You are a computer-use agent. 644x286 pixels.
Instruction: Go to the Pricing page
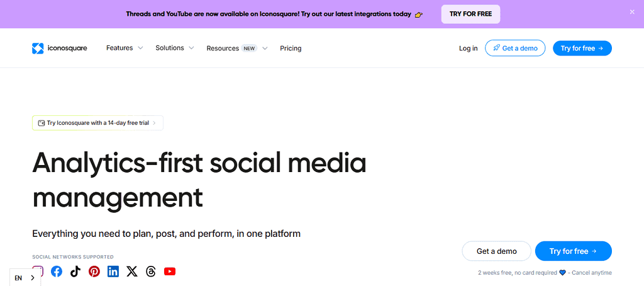point(291,49)
